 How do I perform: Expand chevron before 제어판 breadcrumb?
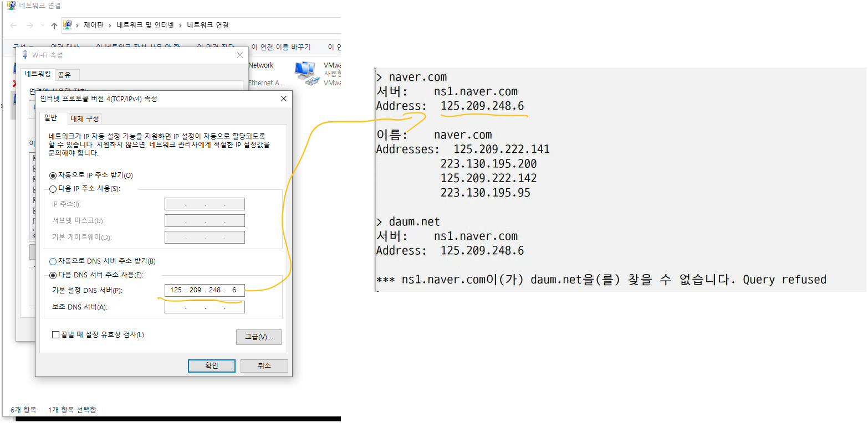[x=78, y=25]
